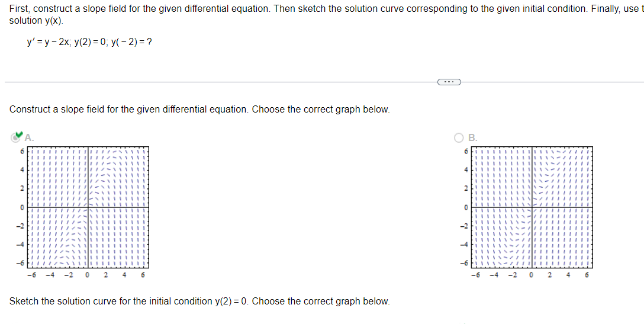Click the y-axis label −6 on graph B

(465, 263)
